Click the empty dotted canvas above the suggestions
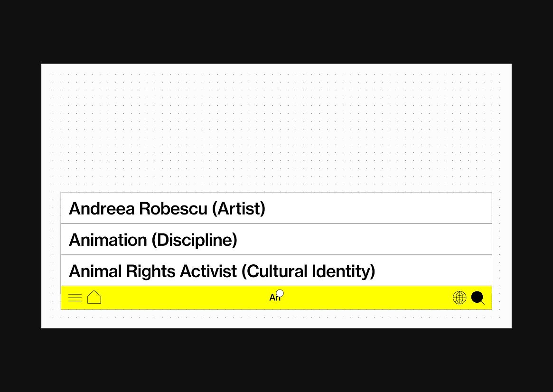 click(276, 128)
